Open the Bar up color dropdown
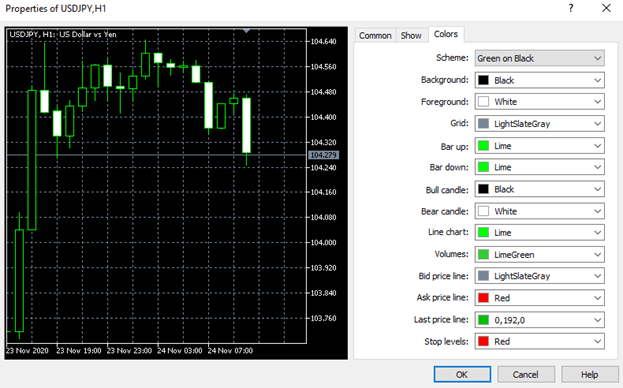623x388 pixels. coord(540,146)
